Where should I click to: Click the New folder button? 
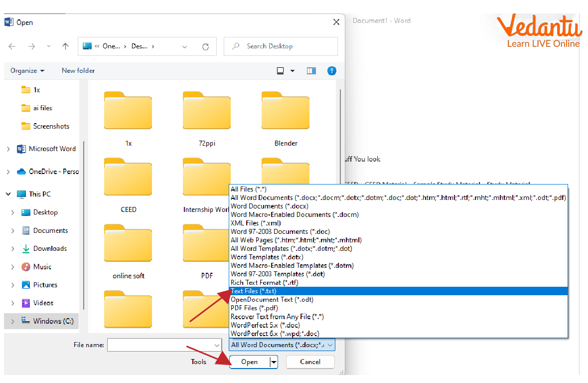tap(78, 71)
